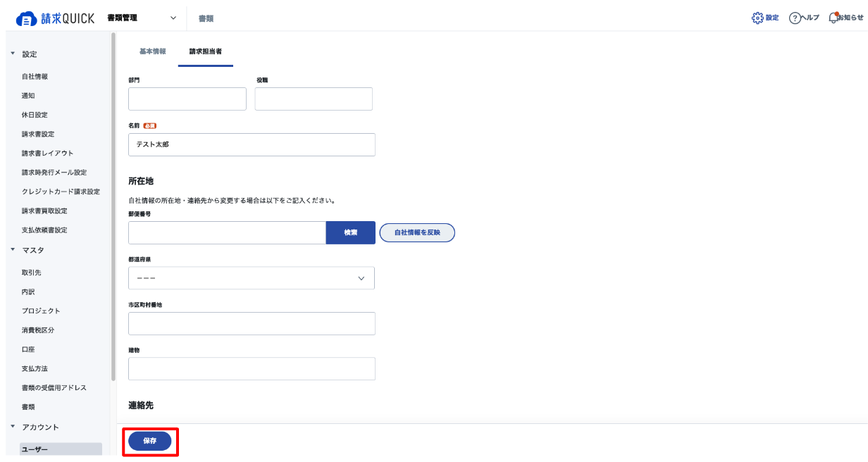Click the 請求QUICK cloud logo icon
The image size is (868, 462).
[x=26, y=18]
